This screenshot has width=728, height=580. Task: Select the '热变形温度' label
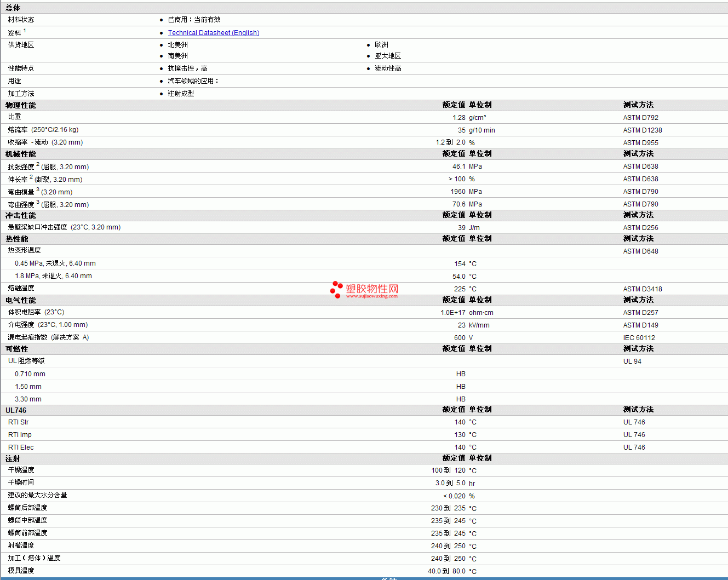click(x=24, y=250)
